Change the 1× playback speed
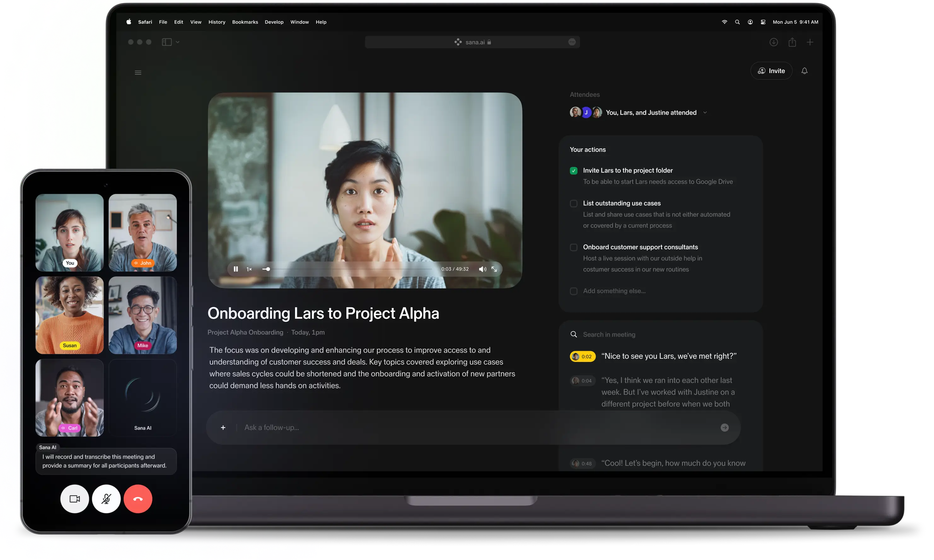Screen dimensions: 934x560 pos(249,269)
